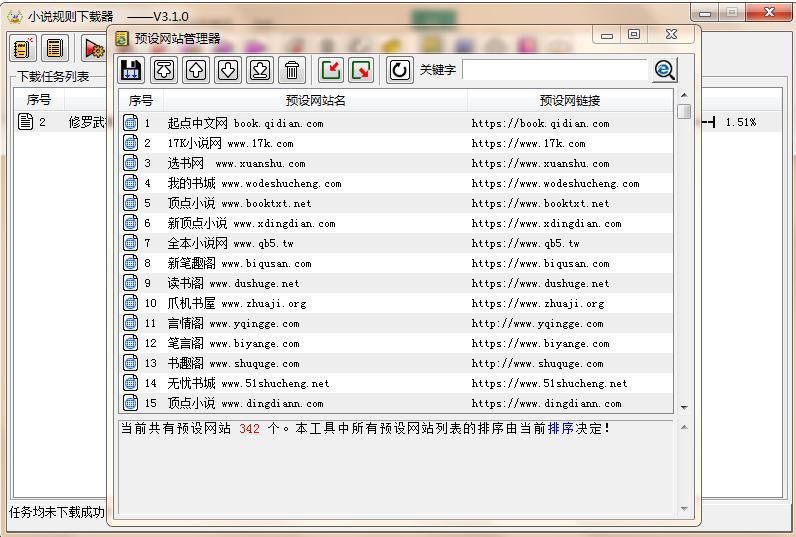Image resolution: width=796 pixels, height=537 pixels.
Task: Click first toolbar icon in main window
Action: (24, 48)
